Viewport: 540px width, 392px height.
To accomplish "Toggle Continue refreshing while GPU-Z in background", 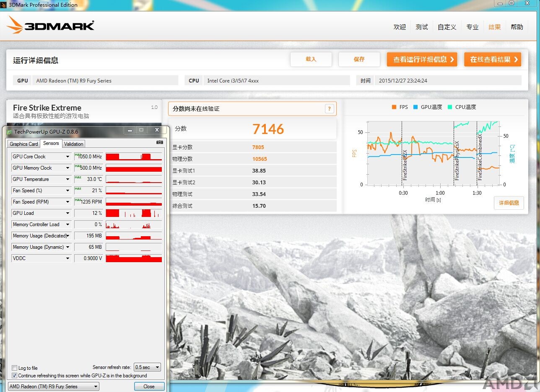I will point(15,376).
